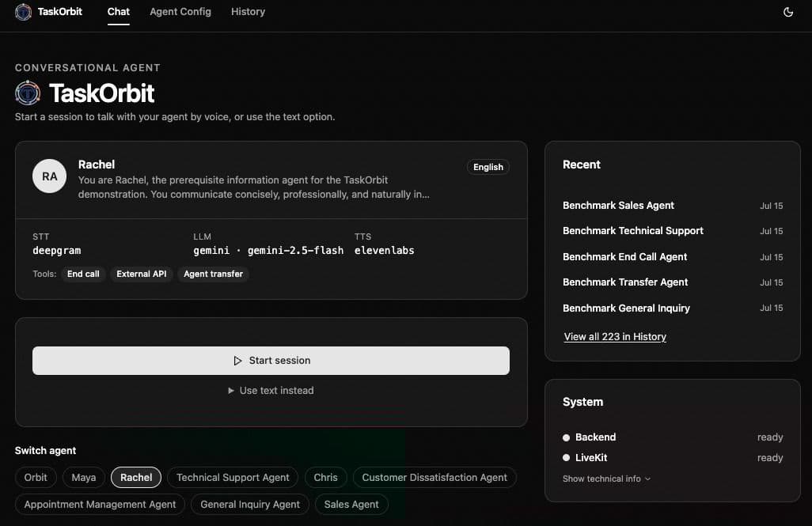The height and width of the screenshot is (526, 812).
Task: Switch to General Inquiry Agent
Action: (250, 505)
